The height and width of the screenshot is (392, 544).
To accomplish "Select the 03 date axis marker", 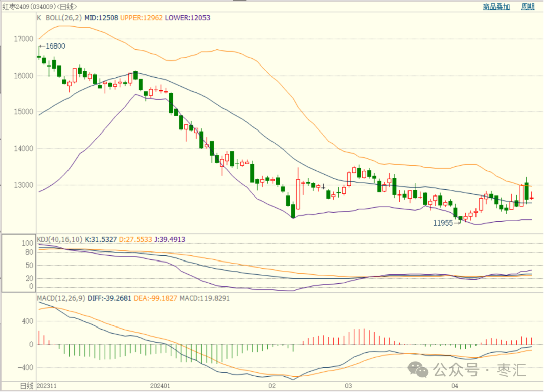I will pyautogui.click(x=348, y=386).
